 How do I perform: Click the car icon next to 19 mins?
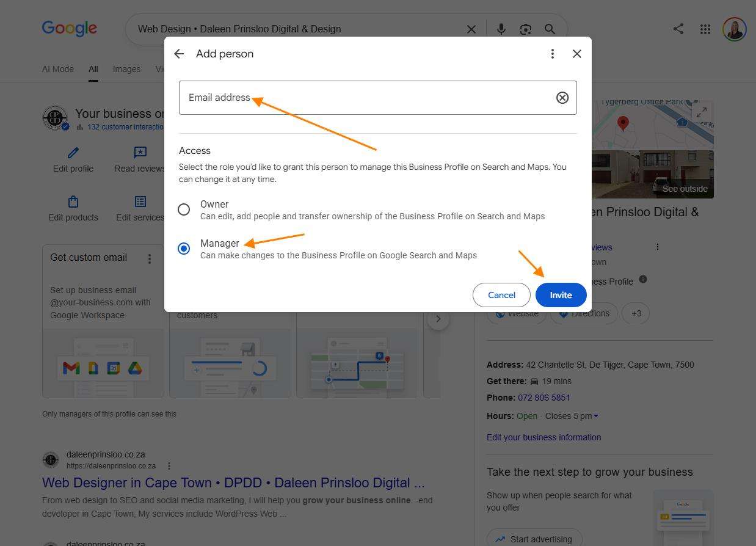click(534, 381)
